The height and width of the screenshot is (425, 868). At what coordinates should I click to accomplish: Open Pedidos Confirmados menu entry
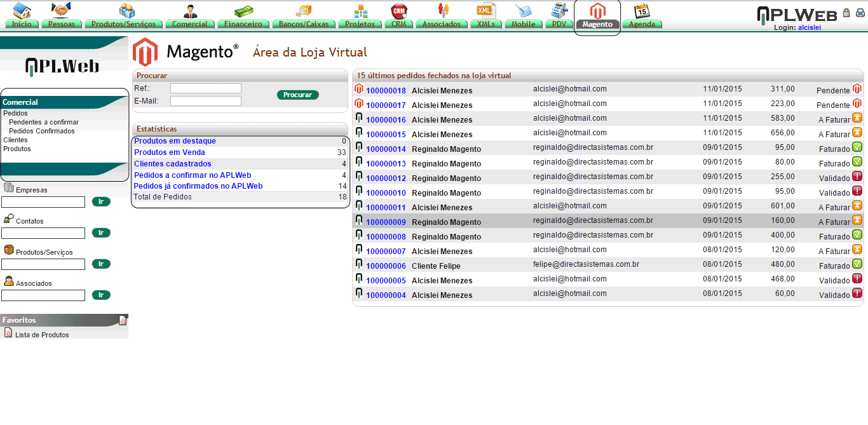point(42,131)
